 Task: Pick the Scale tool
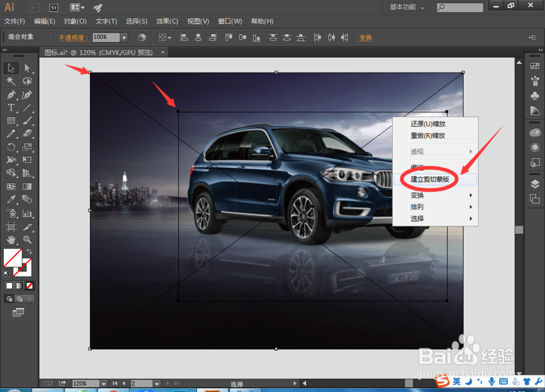point(27,147)
